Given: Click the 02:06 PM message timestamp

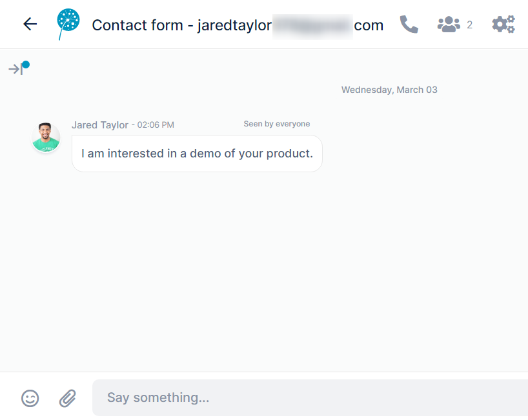Looking at the screenshot, I should 156,125.
